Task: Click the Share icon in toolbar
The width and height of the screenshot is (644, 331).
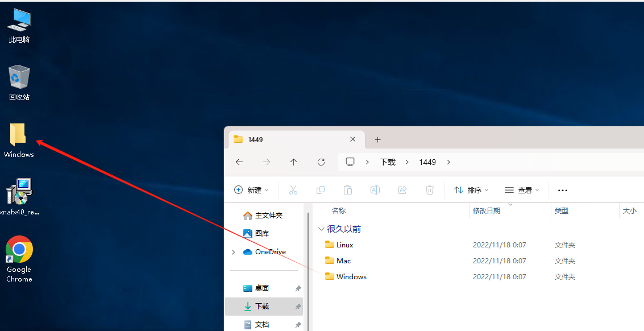Action: [402, 190]
